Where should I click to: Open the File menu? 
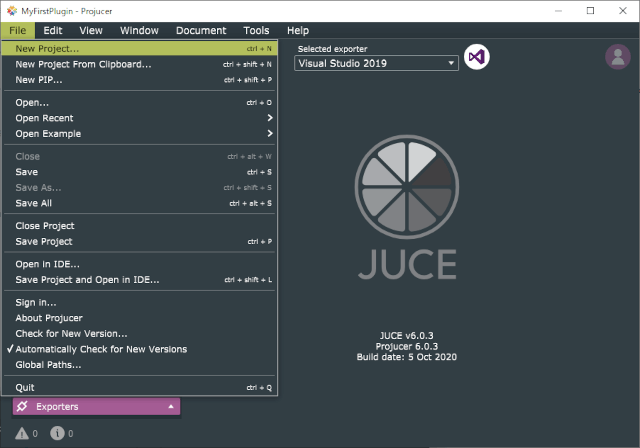pos(18,31)
